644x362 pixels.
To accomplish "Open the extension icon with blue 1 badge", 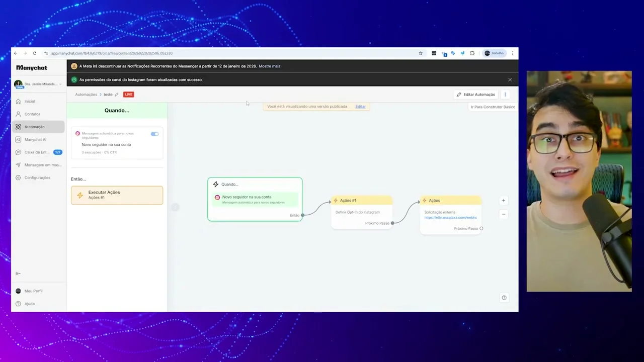I will tap(444, 53).
